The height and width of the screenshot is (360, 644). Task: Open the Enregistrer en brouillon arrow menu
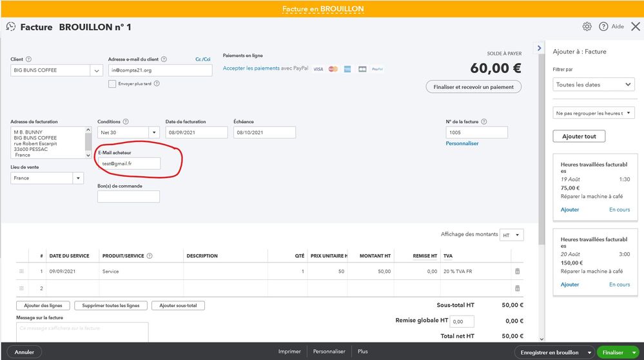pyautogui.click(x=589, y=353)
